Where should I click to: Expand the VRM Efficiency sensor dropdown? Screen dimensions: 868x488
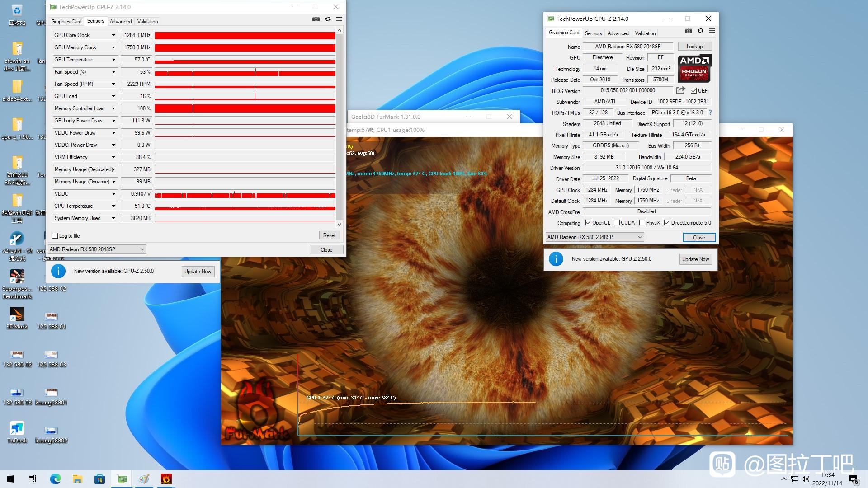(113, 157)
